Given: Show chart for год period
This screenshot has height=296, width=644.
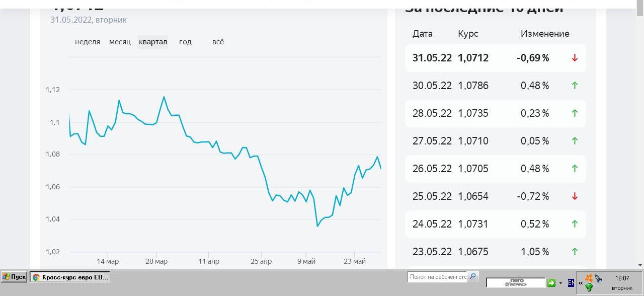Looking at the screenshot, I should (185, 42).
